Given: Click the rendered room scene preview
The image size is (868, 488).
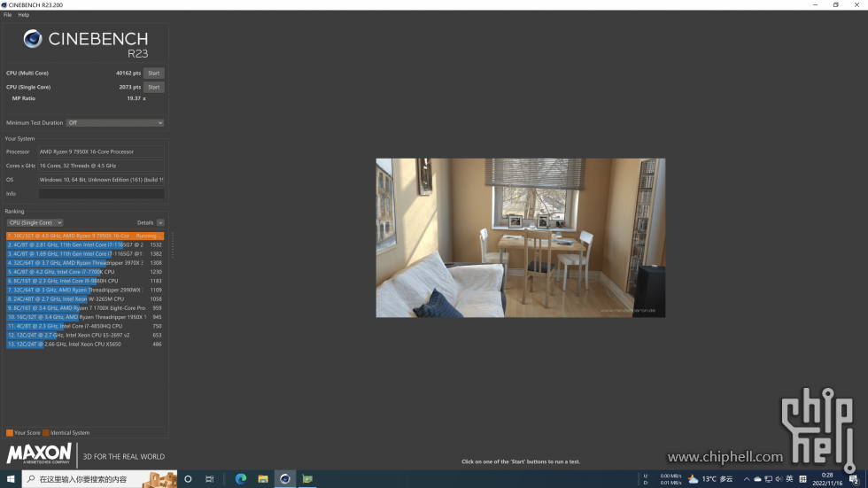Looking at the screenshot, I should [x=521, y=238].
